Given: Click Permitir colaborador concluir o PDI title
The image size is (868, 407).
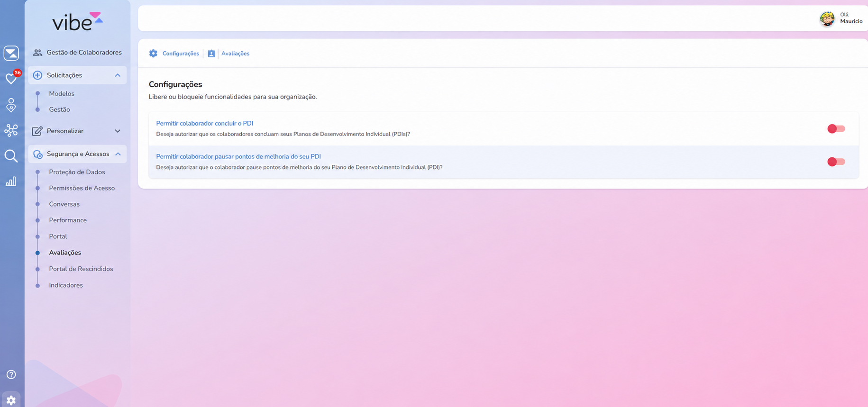Looking at the screenshot, I should coord(205,123).
